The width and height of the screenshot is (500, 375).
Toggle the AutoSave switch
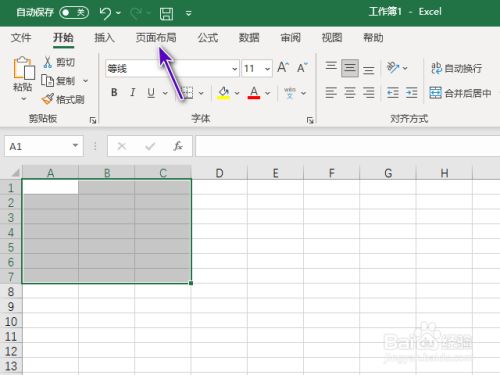(x=74, y=13)
